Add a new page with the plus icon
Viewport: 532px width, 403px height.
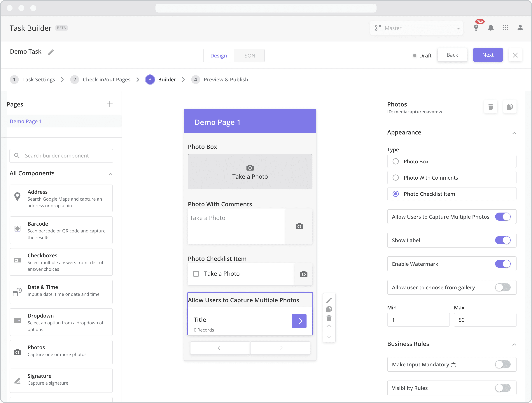click(x=110, y=104)
